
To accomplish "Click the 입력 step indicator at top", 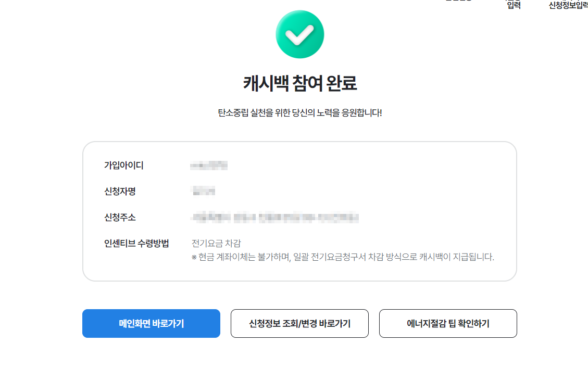I will [x=514, y=6].
